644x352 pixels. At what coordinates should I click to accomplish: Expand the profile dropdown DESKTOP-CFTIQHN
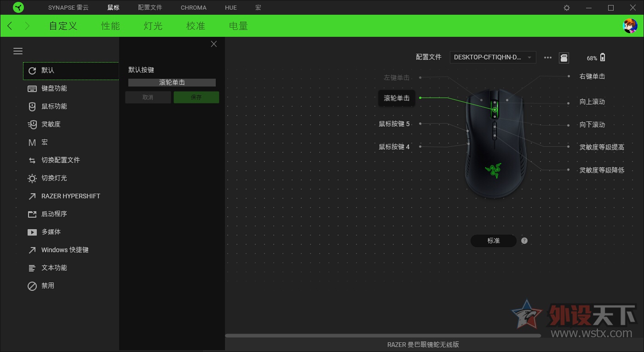coord(492,58)
